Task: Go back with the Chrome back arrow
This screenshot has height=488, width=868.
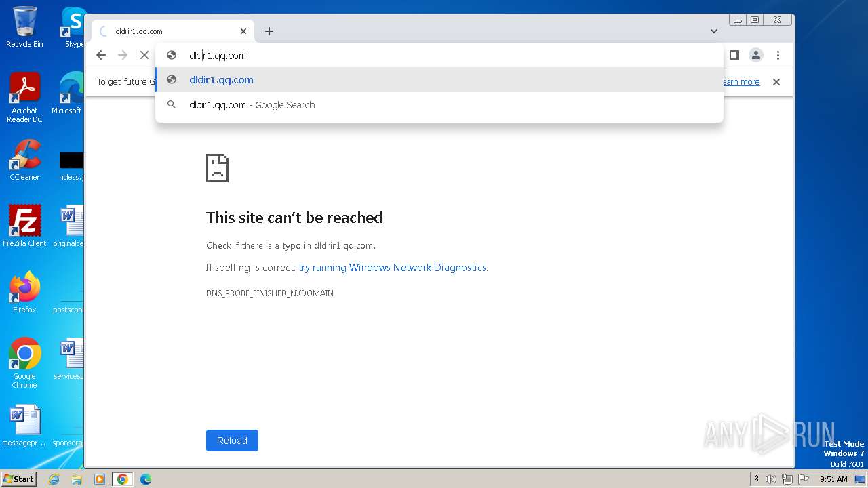Action: pyautogui.click(x=101, y=55)
